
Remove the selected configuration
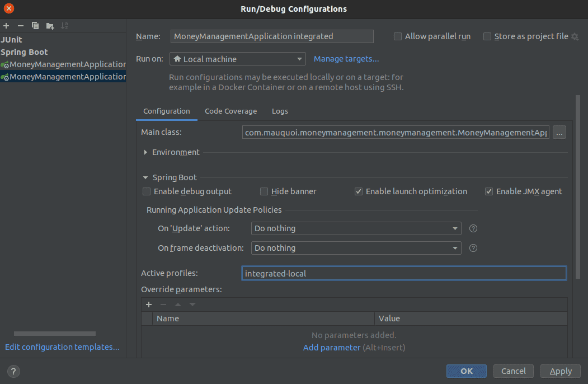coord(21,26)
